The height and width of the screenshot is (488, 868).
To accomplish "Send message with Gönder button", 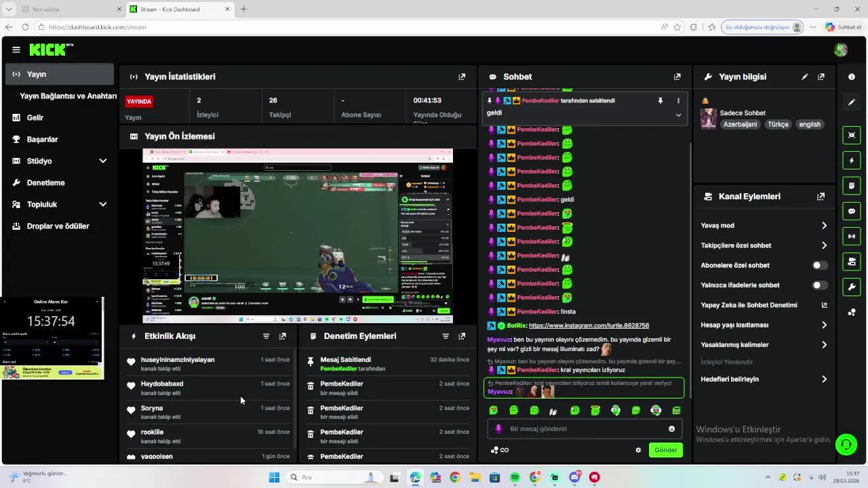I will [x=665, y=450].
